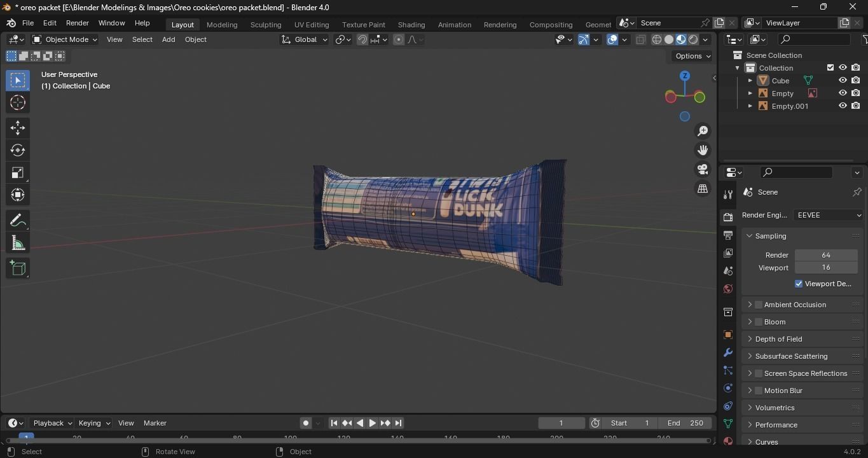Hide Empty in viewport
This screenshot has height=458, width=868.
click(x=843, y=94)
